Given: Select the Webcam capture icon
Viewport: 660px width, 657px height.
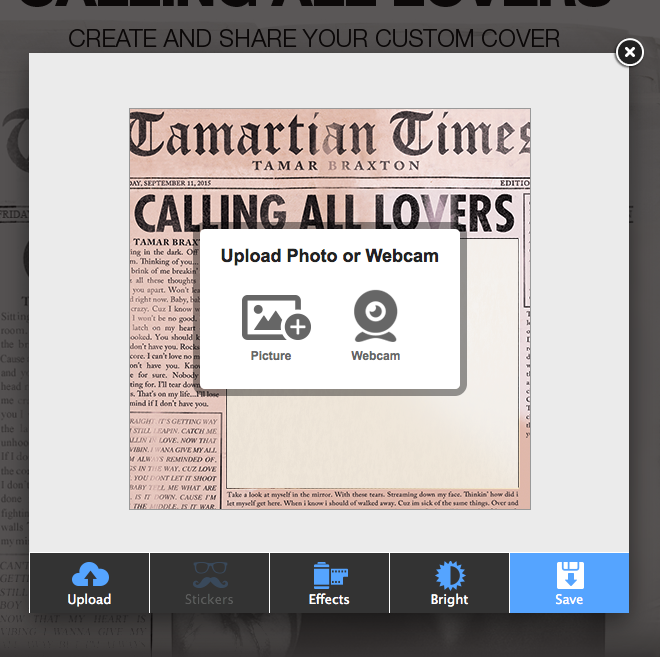Looking at the screenshot, I should [x=375, y=316].
